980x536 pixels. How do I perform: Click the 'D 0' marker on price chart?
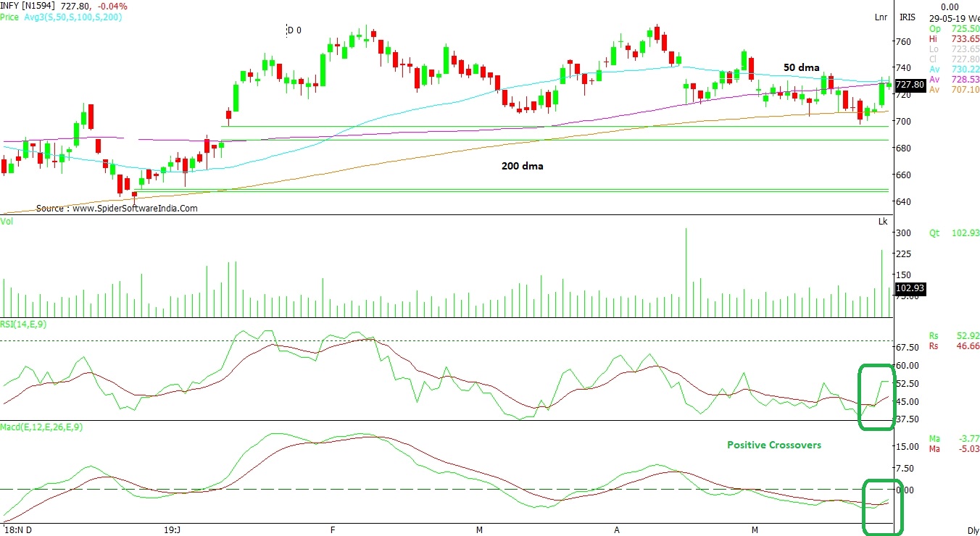(294, 30)
